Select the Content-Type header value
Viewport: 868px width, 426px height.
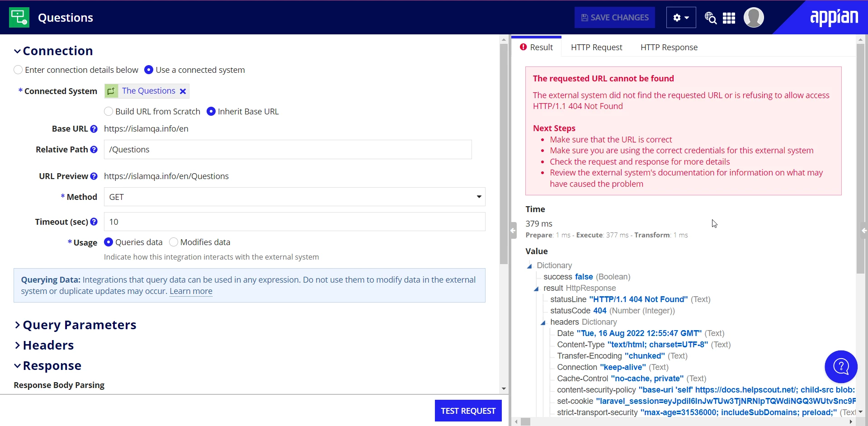pyautogui.click(x=658, y=345)
